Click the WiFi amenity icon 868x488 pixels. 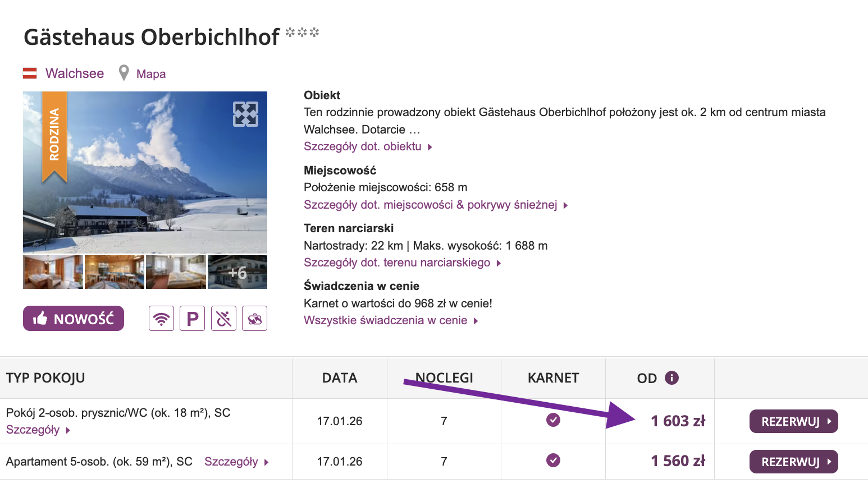tap(161, 318)
